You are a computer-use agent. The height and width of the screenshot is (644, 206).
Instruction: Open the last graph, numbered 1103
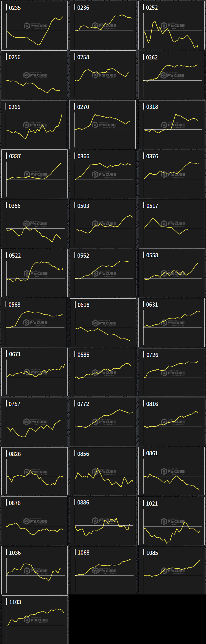point(35,620)
